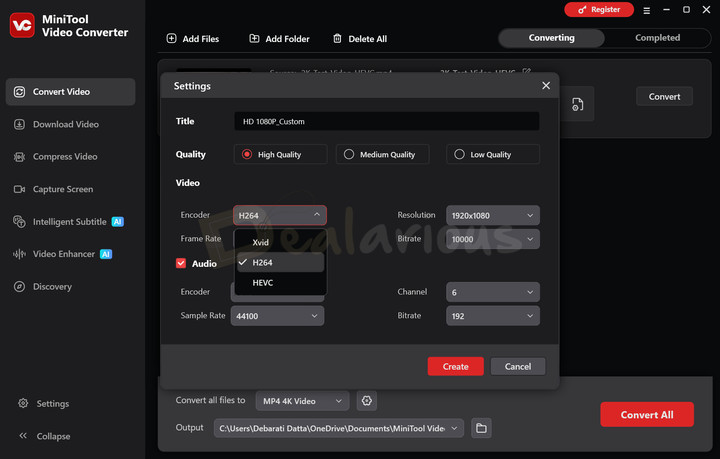
Task: Click the Title field containing HD 1080P_Custom
Action: 387,122
